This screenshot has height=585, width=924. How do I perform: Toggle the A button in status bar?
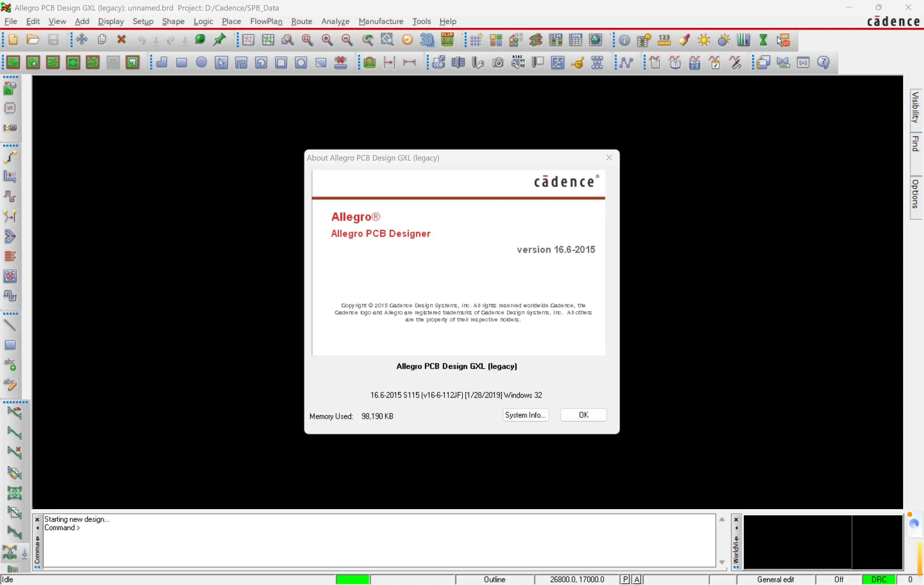(637, 579)
